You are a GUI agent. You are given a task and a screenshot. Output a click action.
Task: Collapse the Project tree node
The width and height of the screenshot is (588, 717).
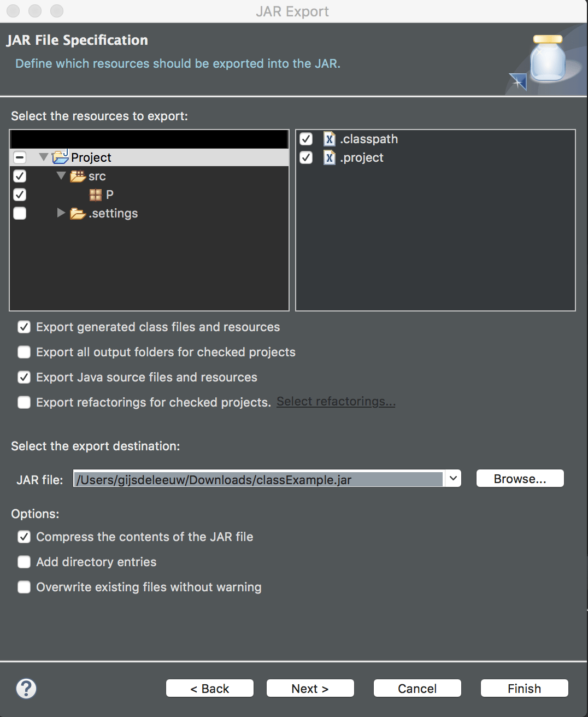tap(43, 157)
